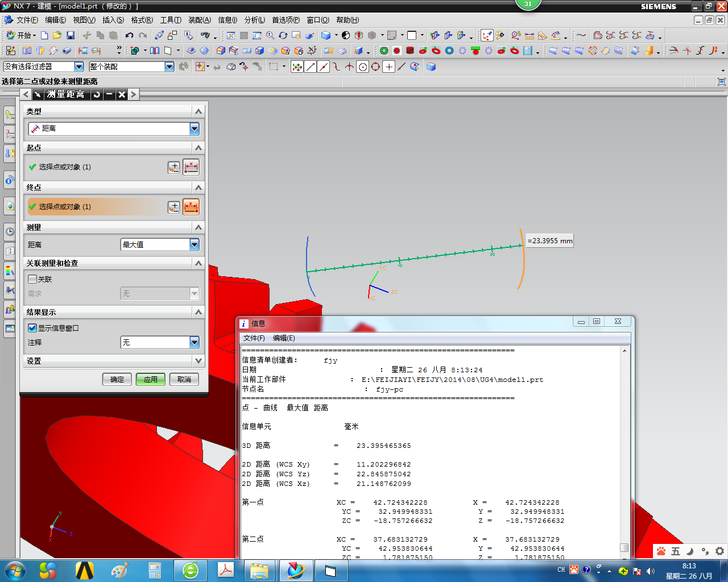
Task: Click the Extrude feature icon
Action: click(x=27, y=51)
